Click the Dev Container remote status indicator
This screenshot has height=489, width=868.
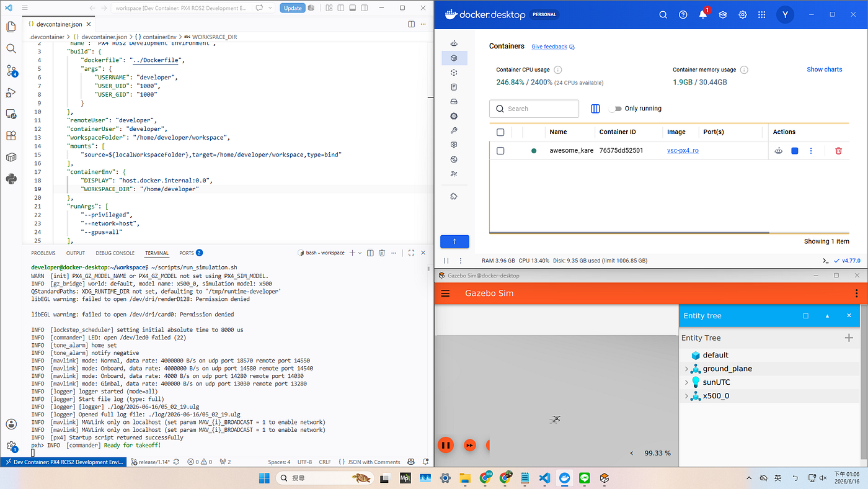[63, 462]
